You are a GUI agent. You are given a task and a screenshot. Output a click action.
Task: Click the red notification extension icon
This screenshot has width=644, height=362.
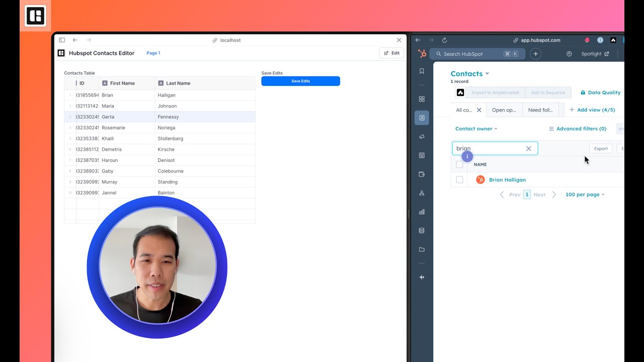pos(587,40)
